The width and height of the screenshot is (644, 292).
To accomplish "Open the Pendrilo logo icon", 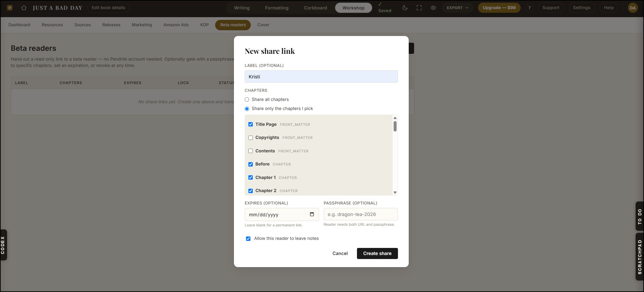I will click(x=10, y=8).
